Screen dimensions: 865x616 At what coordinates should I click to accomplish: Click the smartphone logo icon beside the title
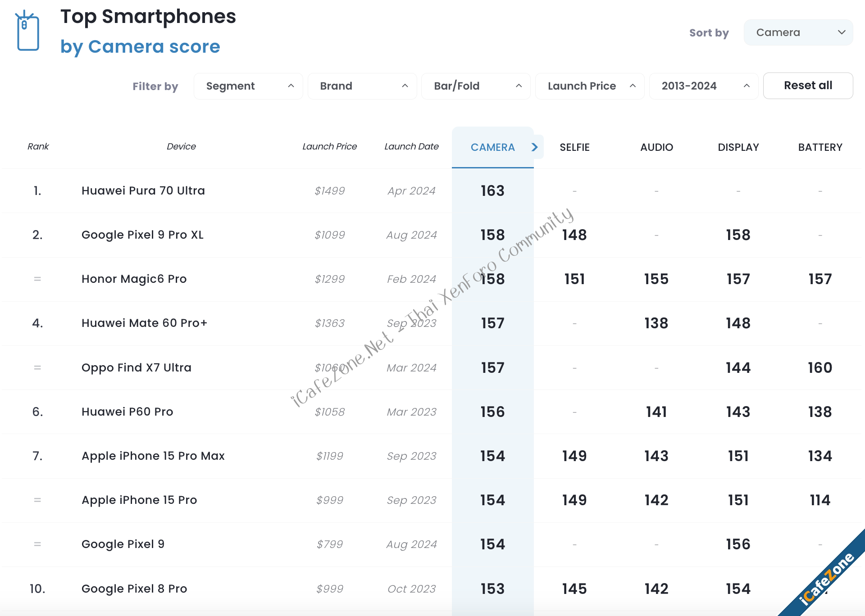(x=27, y=31)
